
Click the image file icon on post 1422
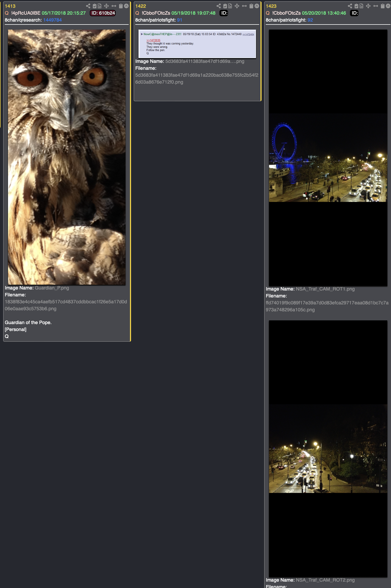tap(230, 6)
